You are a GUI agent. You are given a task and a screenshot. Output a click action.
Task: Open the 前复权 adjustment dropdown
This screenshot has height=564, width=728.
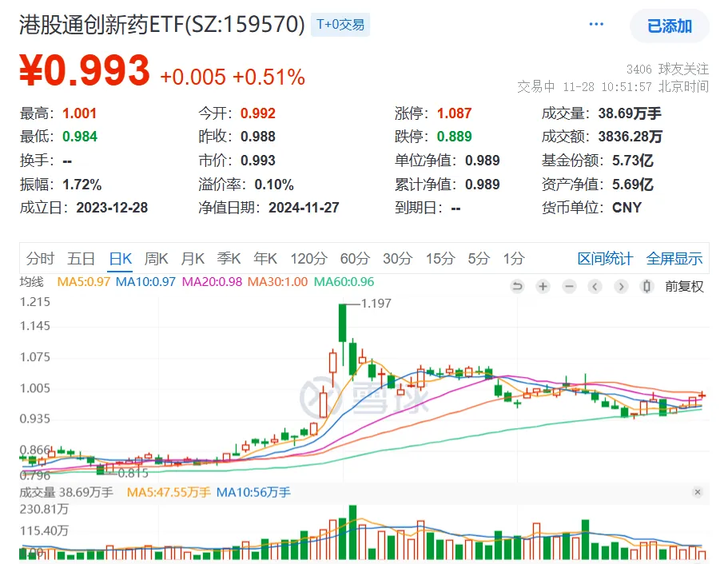tap(684, 287)
